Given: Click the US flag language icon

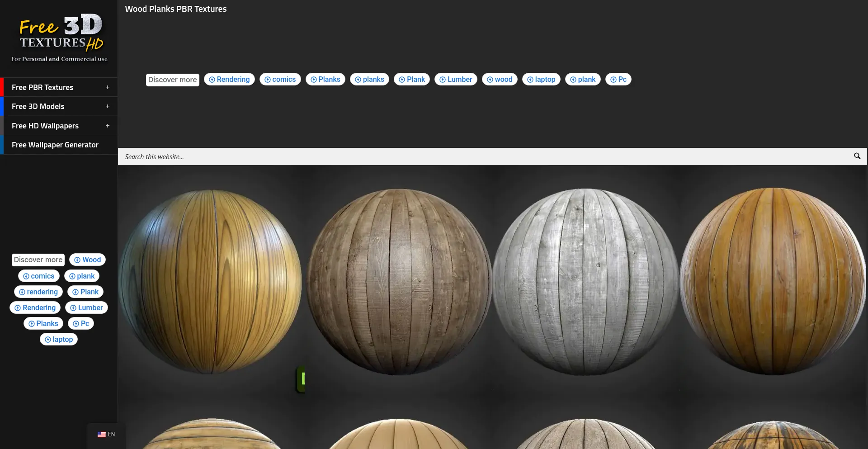Looking at the screenshot, I should coord(102,435).
